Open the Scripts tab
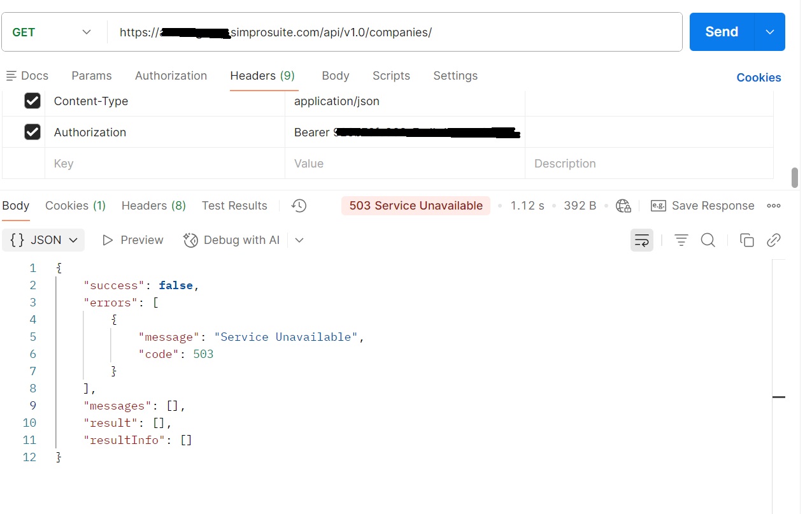Image resolution: width=812 pixels, height=514 pixels. pyautogui.click(x=391, y=76)
